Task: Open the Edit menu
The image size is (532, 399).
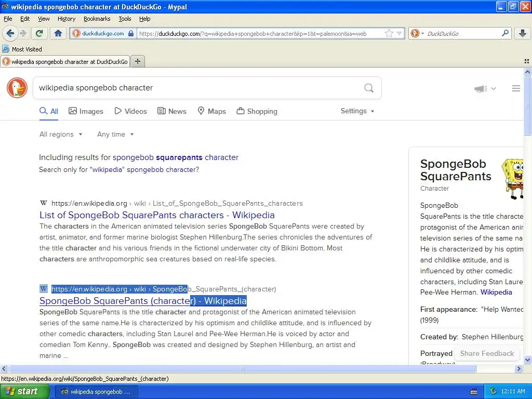Action: click(25, 19)
